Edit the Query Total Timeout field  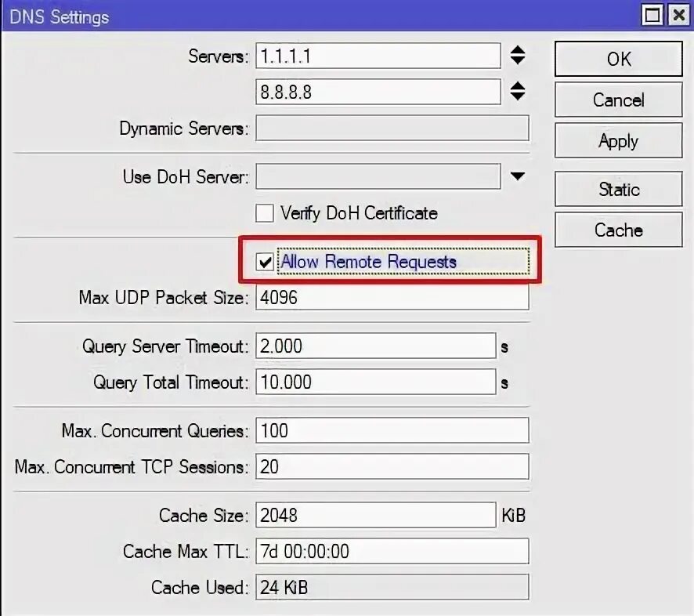coord(376,382)
